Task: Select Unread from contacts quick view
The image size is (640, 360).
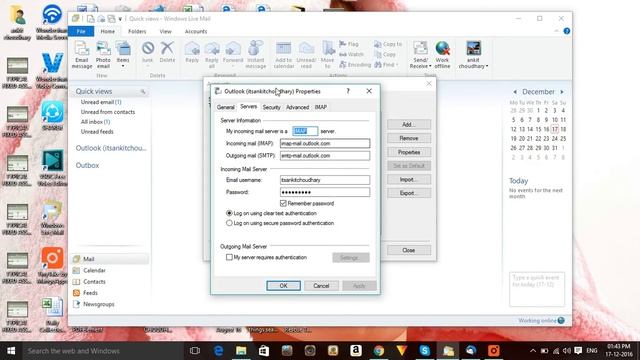Action: tap(108, 112)
